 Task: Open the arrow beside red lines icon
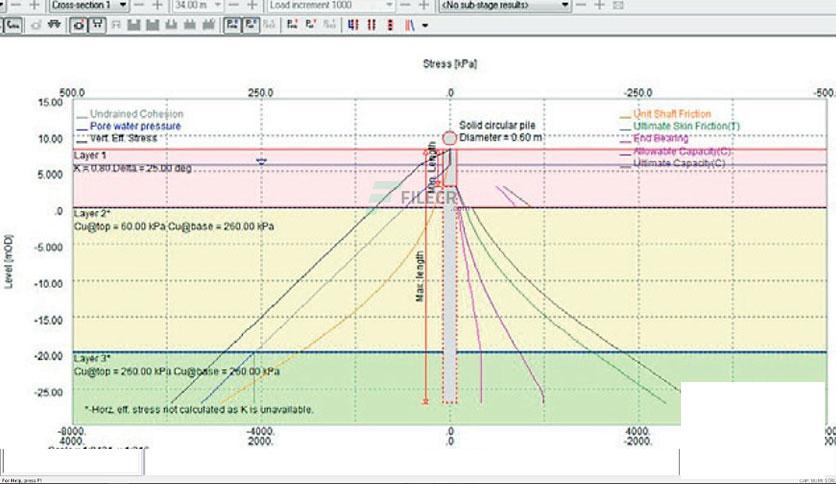(425, 26)
